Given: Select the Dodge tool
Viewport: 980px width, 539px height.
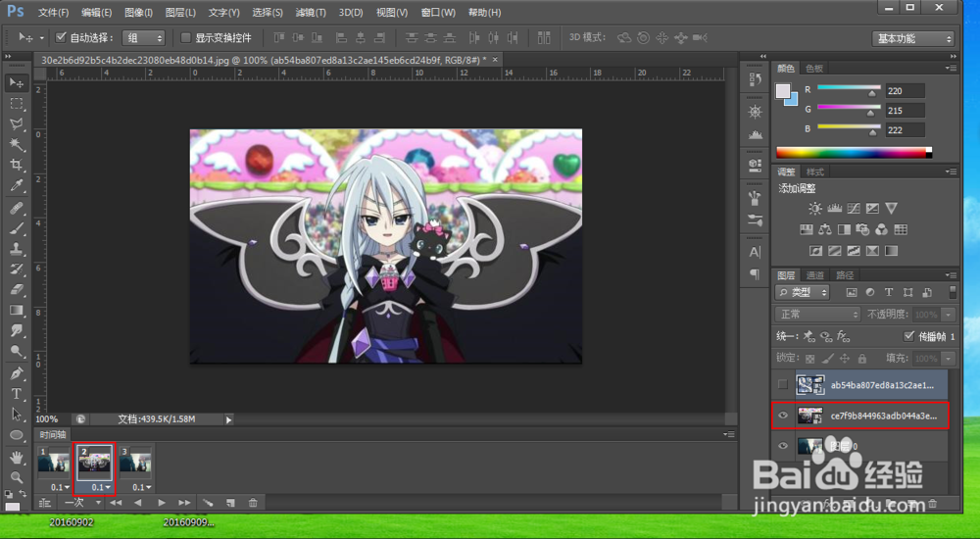Looking at the screenshot, I should click(x=17, y=352).
